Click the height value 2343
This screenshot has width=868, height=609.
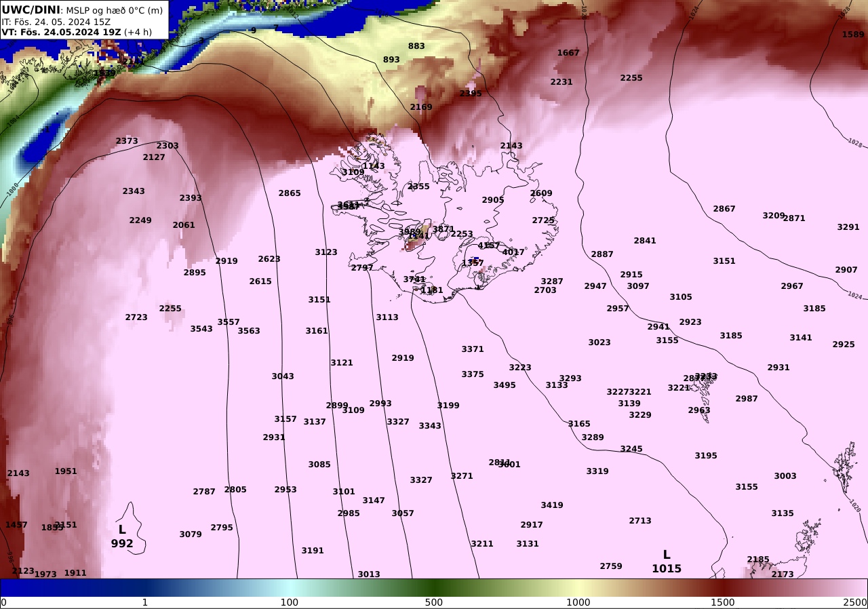pyautogui.click(x=134, y=191)
